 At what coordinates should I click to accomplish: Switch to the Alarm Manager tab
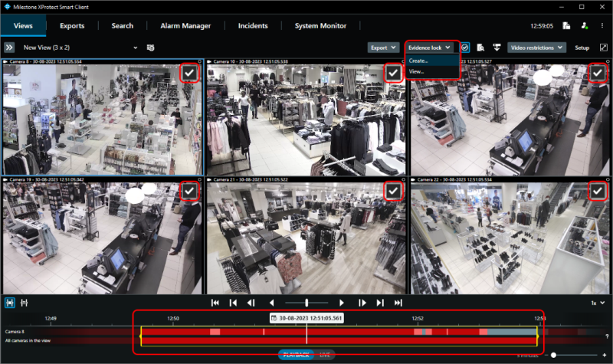[x=185, y=25]
